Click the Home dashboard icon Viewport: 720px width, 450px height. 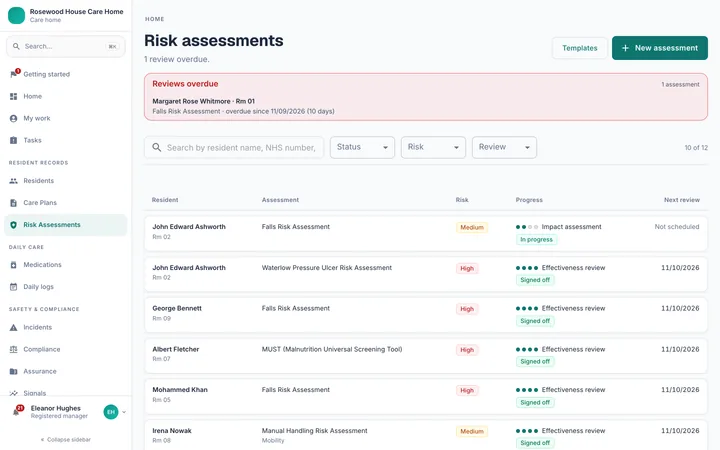tap(14, 96)
